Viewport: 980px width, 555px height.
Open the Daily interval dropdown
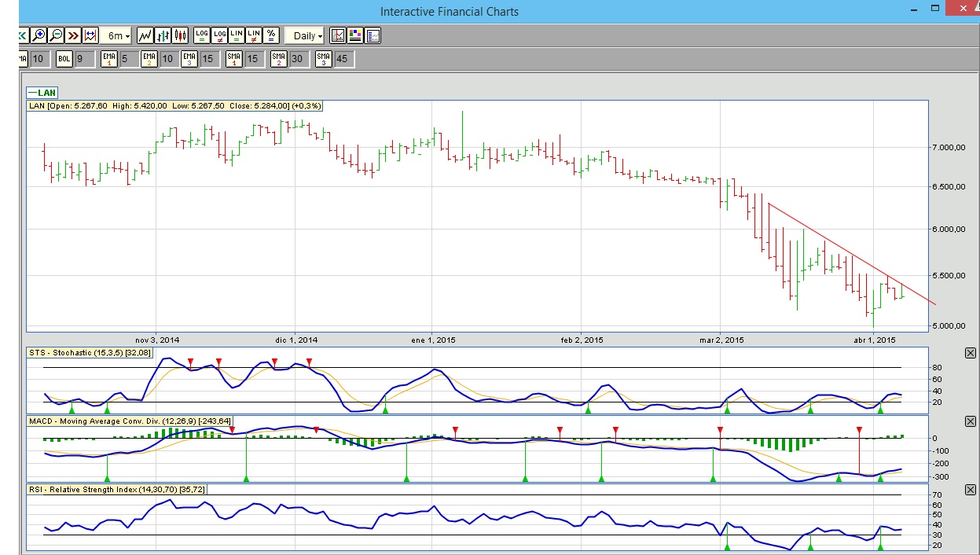tap(305, 35)
